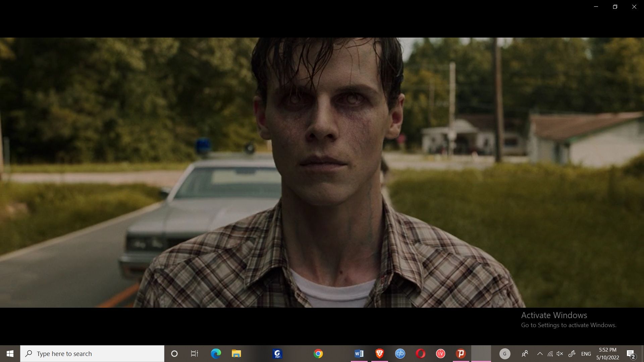Screen dimensions: 644x362
Task: Launch Google Chrome from taskbar
Action: pos(318,354)
